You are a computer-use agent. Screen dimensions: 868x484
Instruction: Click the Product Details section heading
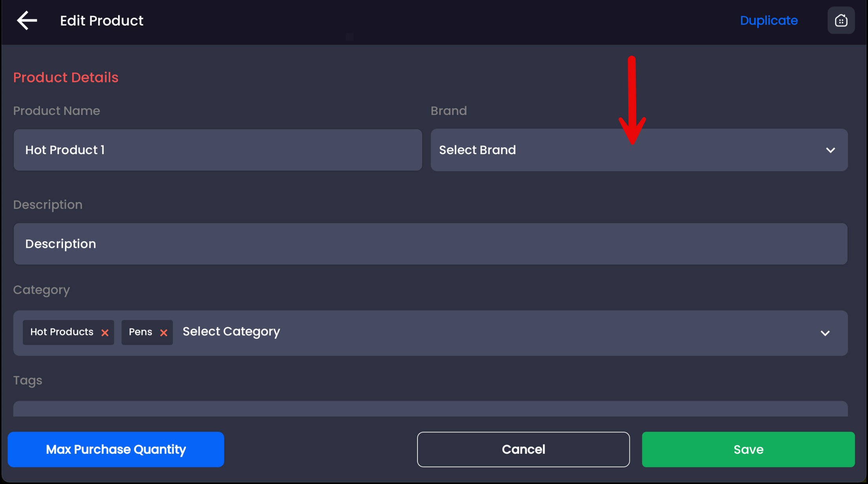tap(66, 78)
